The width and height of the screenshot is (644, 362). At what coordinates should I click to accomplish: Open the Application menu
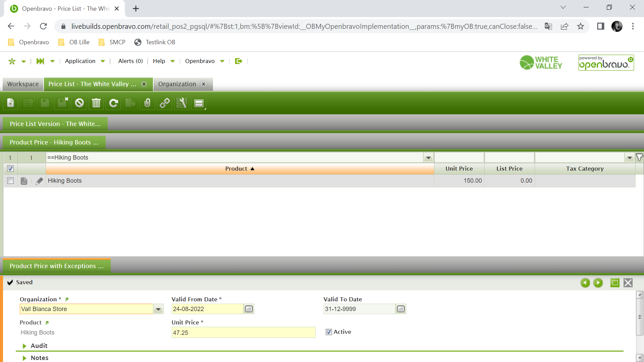click(80, 61)
